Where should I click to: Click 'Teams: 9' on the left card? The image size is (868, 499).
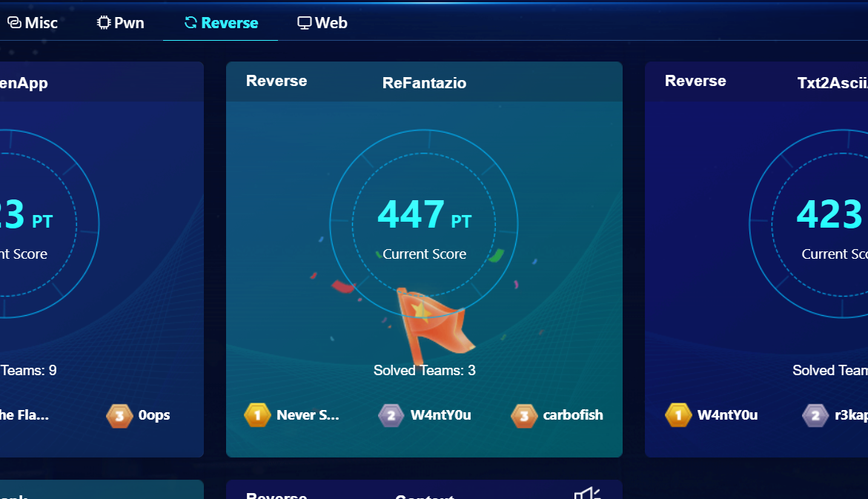click(29, 370)
